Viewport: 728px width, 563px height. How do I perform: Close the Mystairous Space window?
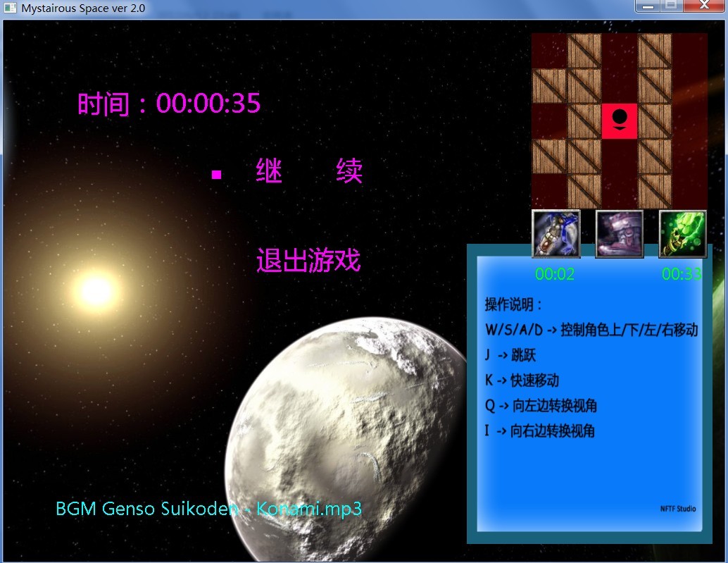pos(704,6)
